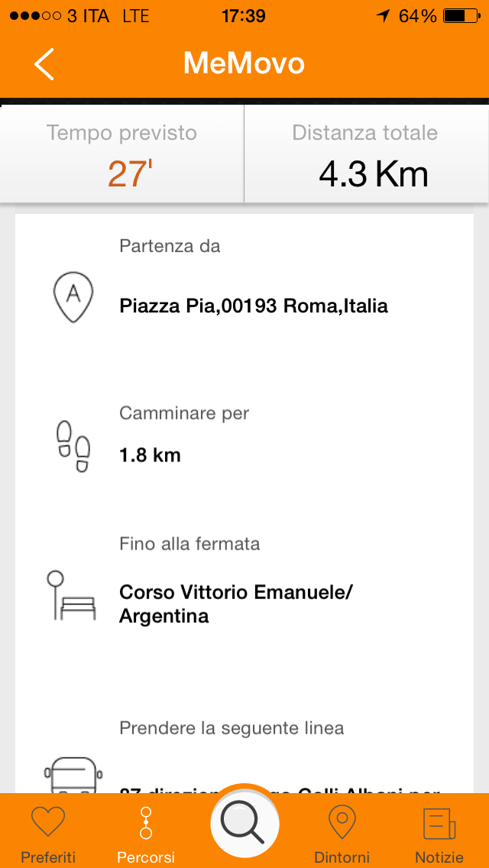Tap the departure point A marker icon
The width and height of the screenshot is (489, 868).
73,293
